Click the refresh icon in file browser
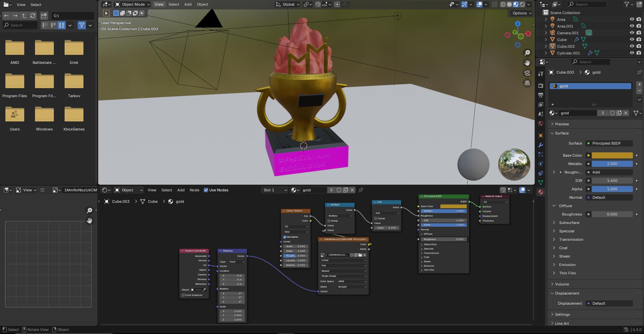The width and height of the screenshot is (644, 334). pyautogui.click(x=33, y=16)
